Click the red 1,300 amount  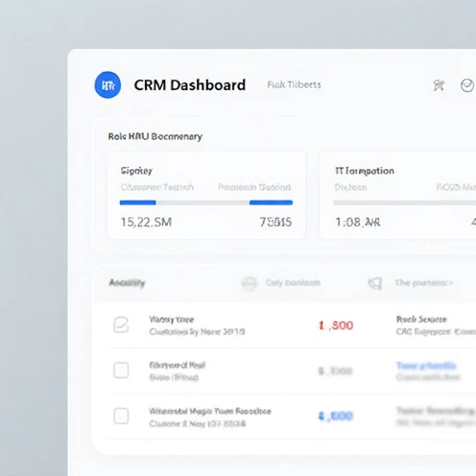click(x=336, y=325)
